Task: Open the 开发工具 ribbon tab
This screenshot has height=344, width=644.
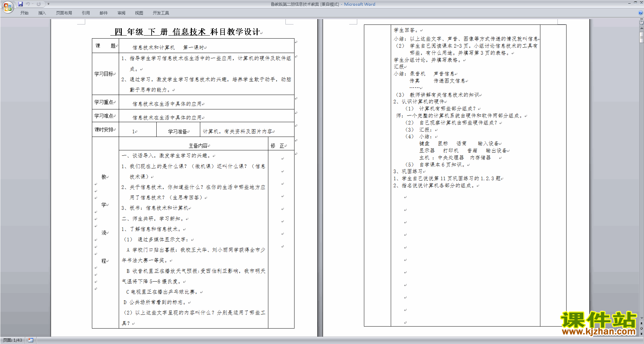Action: tap(161, 13)
